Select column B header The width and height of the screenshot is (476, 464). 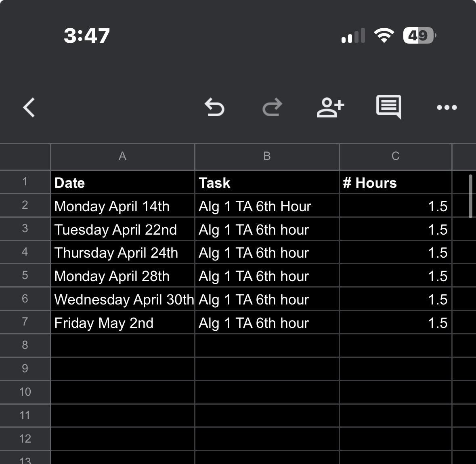click(x=267, y=156)
